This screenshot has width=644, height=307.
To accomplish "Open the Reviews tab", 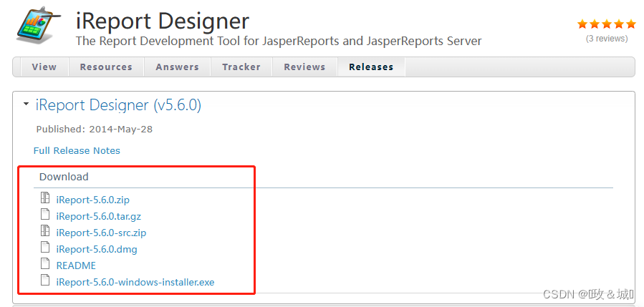I will pyautogui.click(x=304, y=67).
